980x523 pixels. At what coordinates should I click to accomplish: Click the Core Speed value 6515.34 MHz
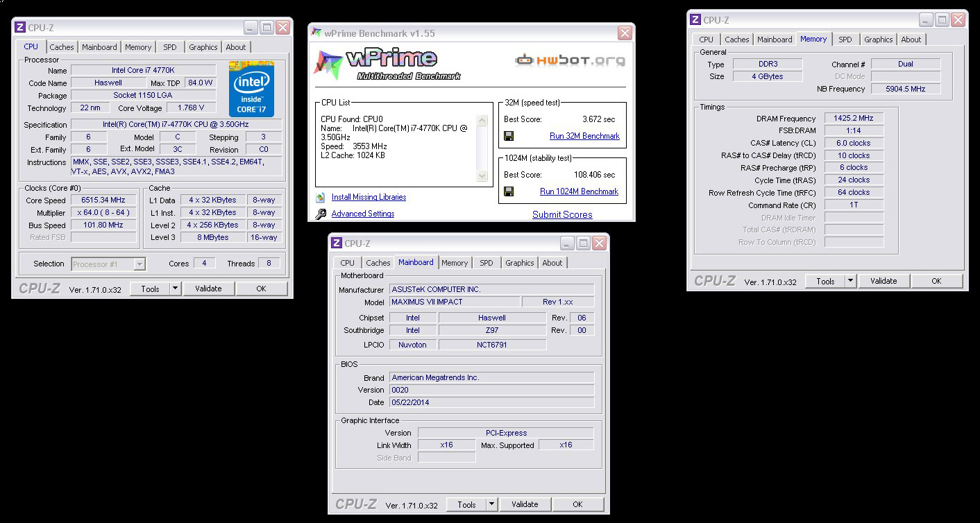pos(104,200)
